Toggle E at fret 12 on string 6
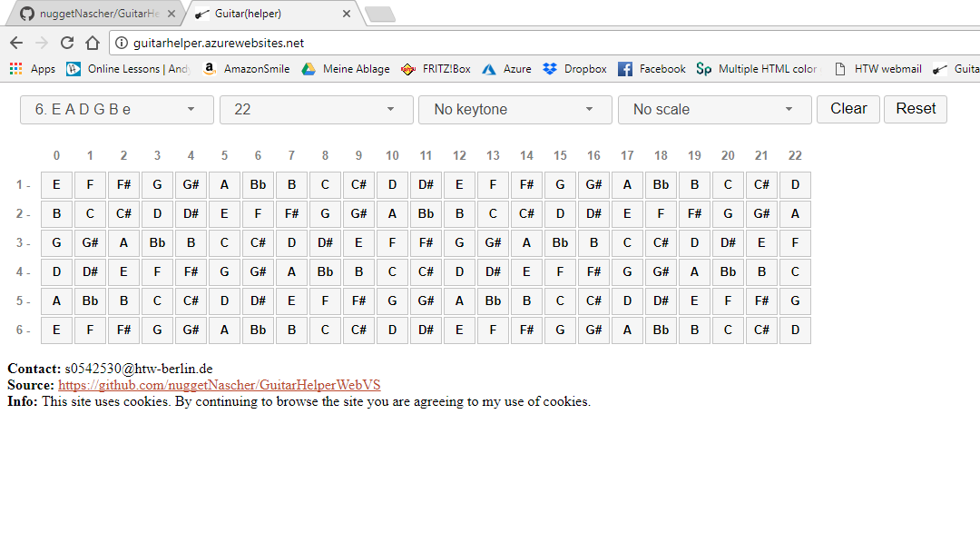The image size is (980, 552). click(x=459, y=330)
